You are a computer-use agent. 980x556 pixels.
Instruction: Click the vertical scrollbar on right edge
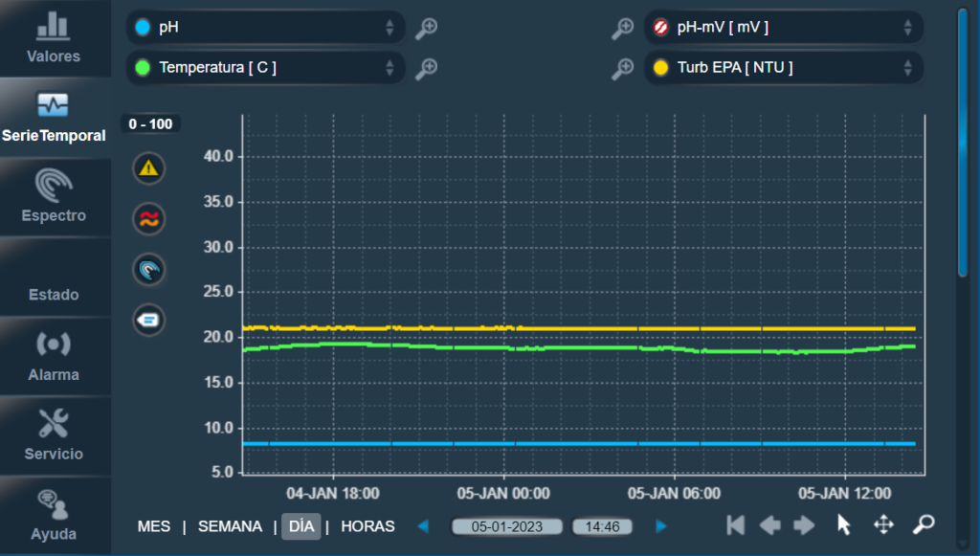963,144
